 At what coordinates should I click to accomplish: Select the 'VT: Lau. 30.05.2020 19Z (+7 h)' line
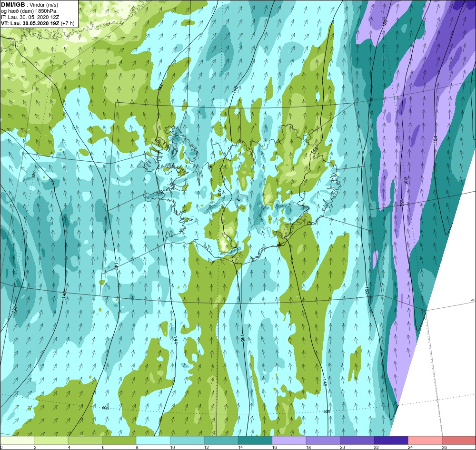click(38, 23)
